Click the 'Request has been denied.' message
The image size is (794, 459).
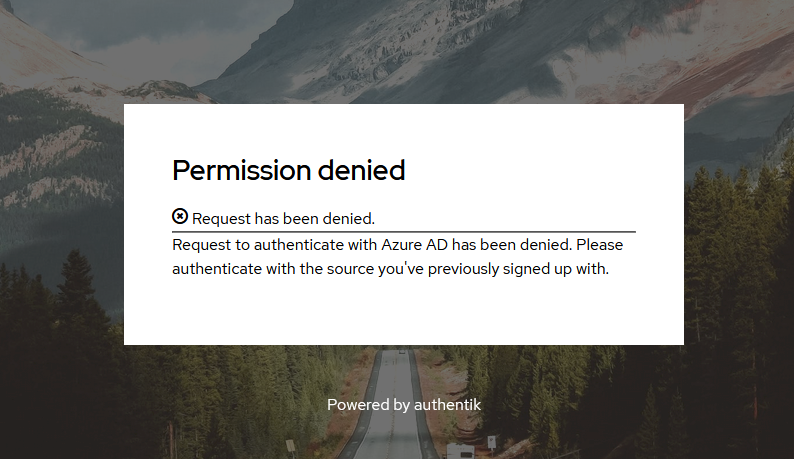[x=284, y=218]
